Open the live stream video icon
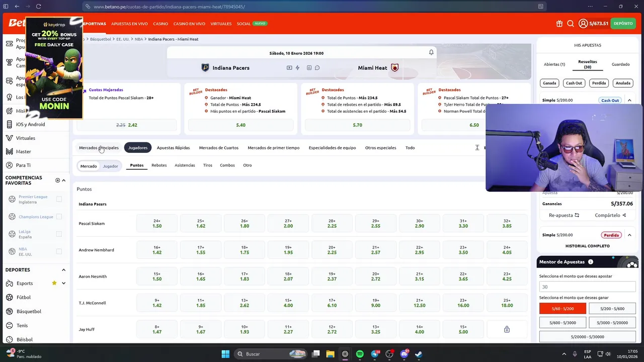This screenshot has height=362, width=644. 289,68
